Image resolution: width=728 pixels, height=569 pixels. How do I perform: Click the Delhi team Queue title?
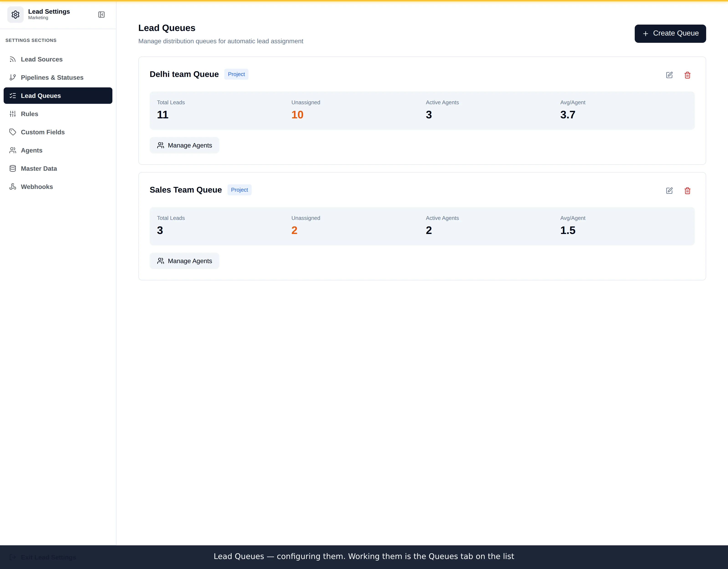coord(184,74)
